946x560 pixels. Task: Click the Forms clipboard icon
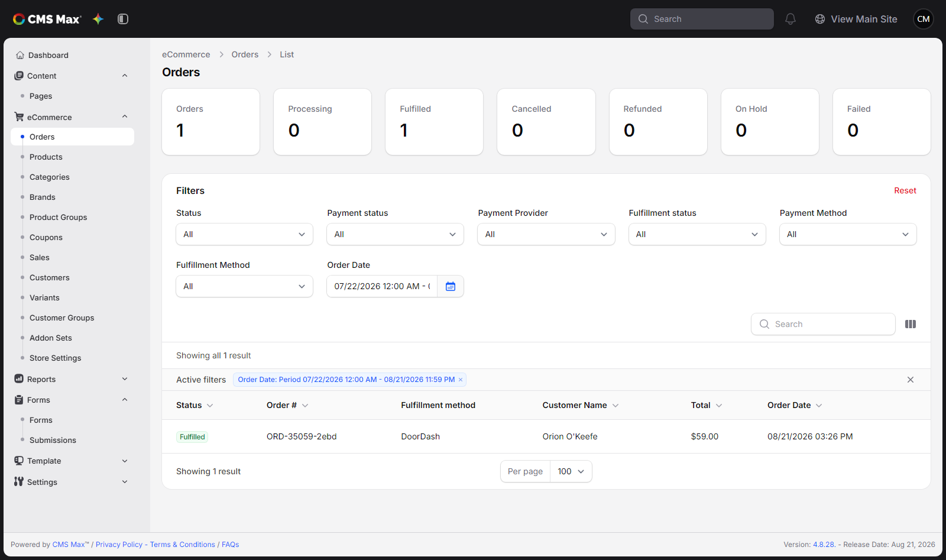click(19, 400)
